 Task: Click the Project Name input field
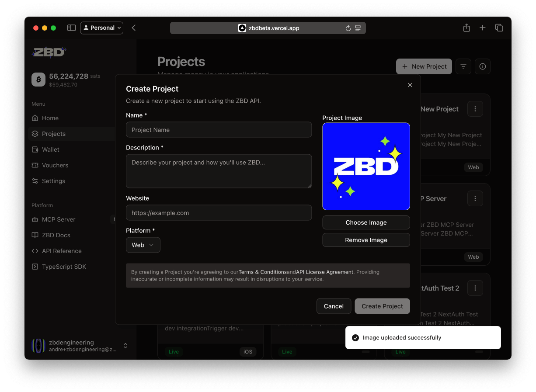(219, 130)
